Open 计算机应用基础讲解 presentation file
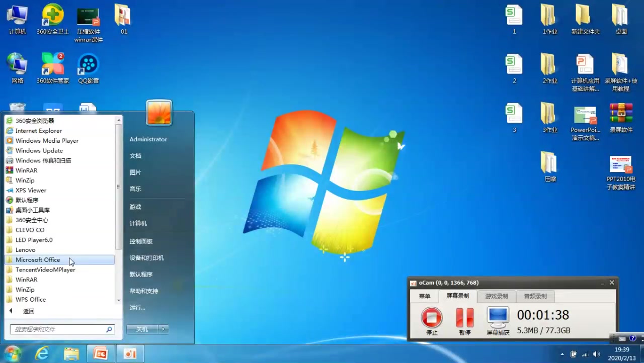The width and height of the screenshot is (644, 363). coord(585,73)
